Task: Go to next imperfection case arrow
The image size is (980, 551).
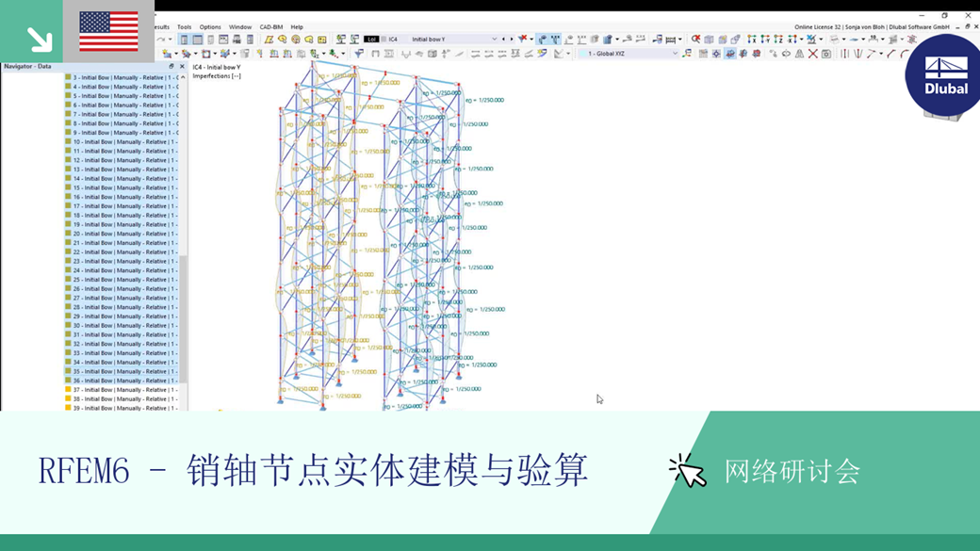Action: click(512, 39)
